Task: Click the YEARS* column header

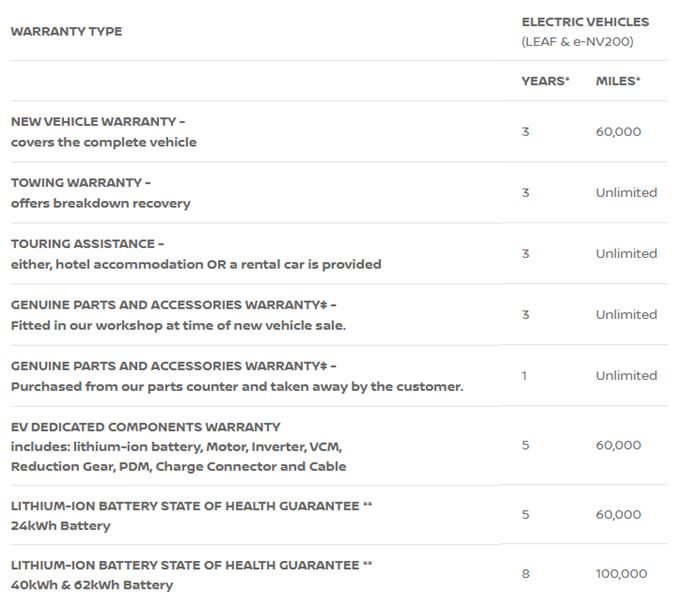Action: coord(545,81)
